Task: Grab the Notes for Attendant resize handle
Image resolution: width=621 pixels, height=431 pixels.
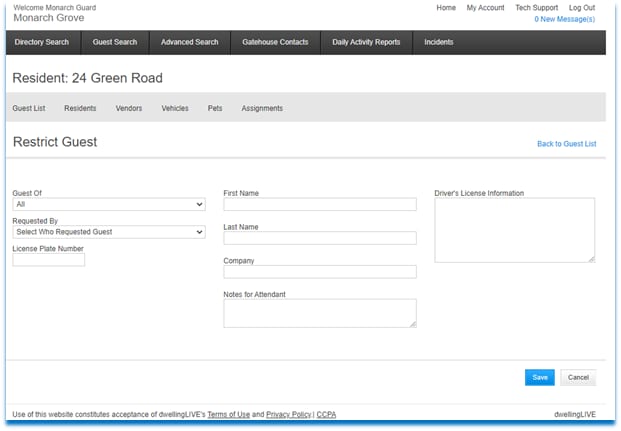Action: pos(413,324)
